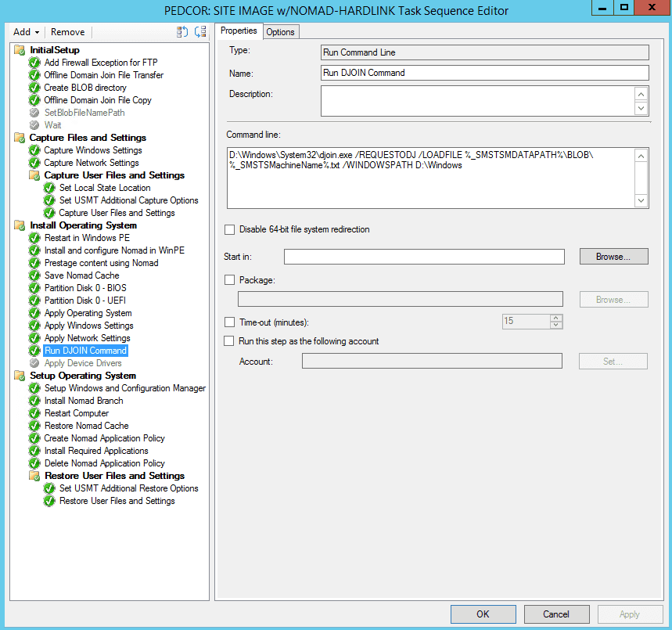
Task: Click the move step up toolbar icon
Action: point(182,32)
